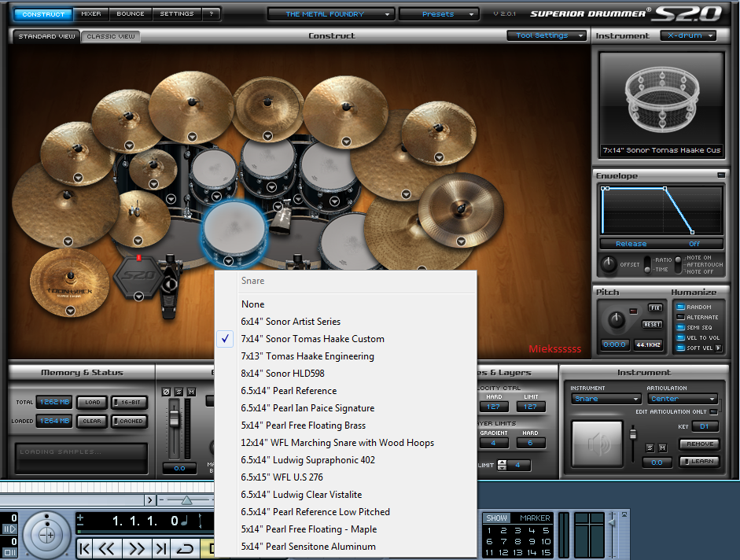Click the highlighted snare drum on the kit
Image resolution: width=740 pixels, height=560 pixels.
[234, 231]
